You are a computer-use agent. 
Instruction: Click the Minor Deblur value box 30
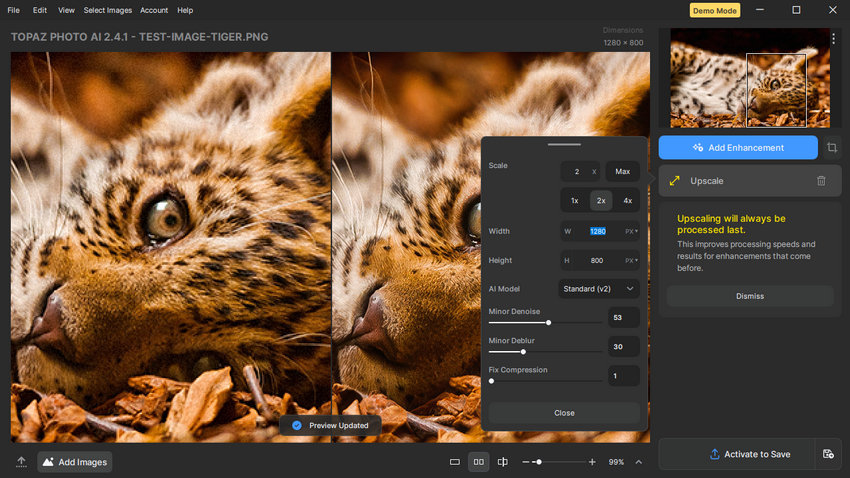[623, 347]
